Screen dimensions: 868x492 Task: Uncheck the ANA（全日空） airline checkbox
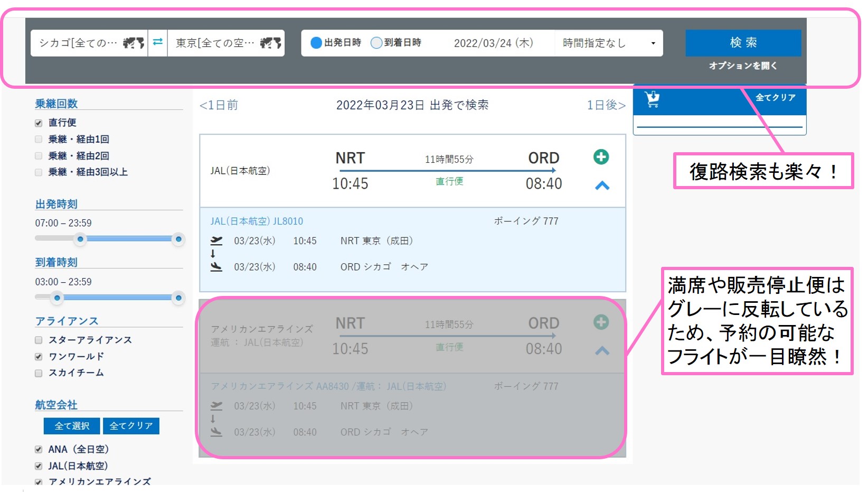point(39,450)
